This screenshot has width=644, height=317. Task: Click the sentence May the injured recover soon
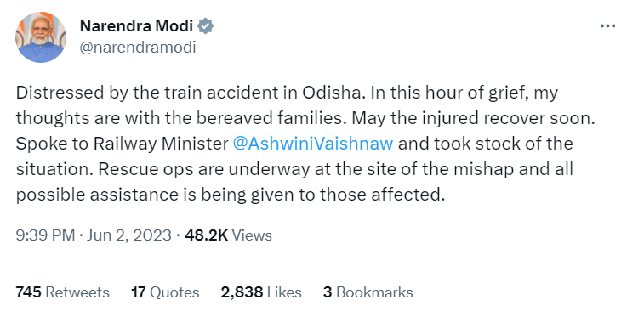(x=474, y=118)
